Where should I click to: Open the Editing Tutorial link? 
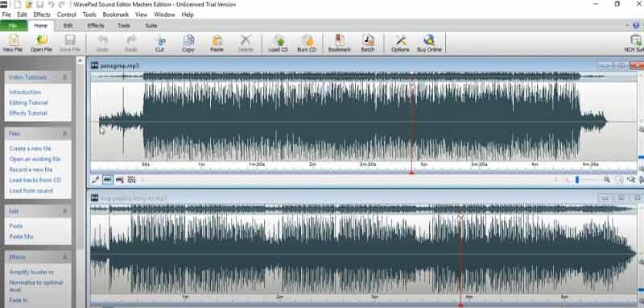(x=29, y=102)
